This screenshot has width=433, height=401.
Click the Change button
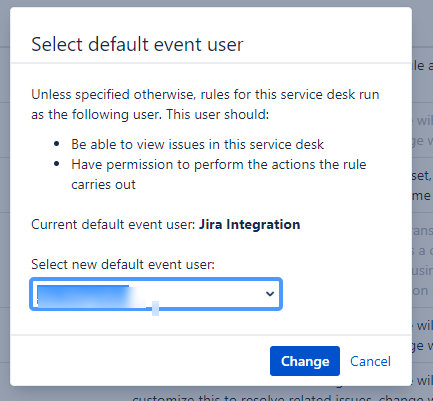point(305,361)
